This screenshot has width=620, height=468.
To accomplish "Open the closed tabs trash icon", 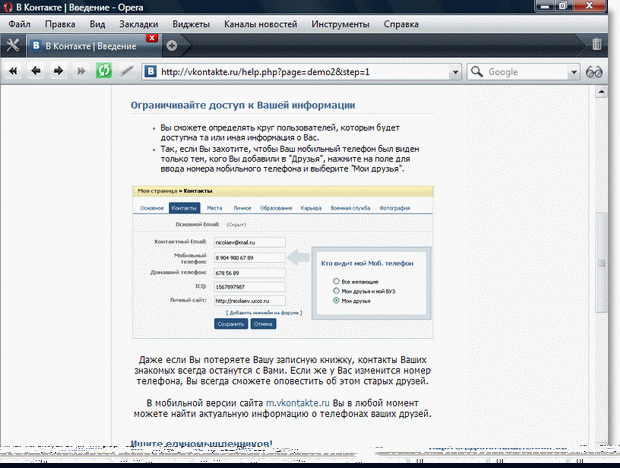I will (597, 44).
